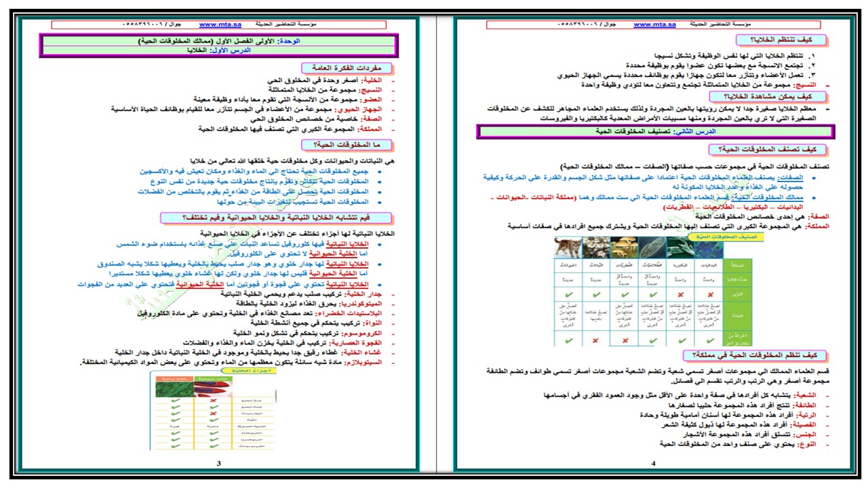Click the term 'الفجوة العصارية:'
This screenshot has height=488, width=868.
[356, 343]
